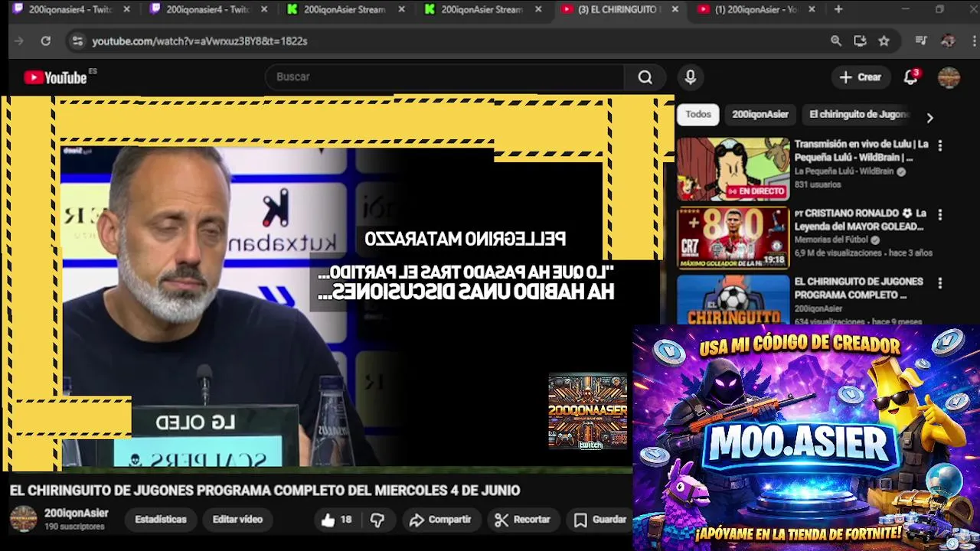Viewport: 980px width, 551px height.
Task: Open options for Cristiano Ronaldo video
Action: [940, 214]
